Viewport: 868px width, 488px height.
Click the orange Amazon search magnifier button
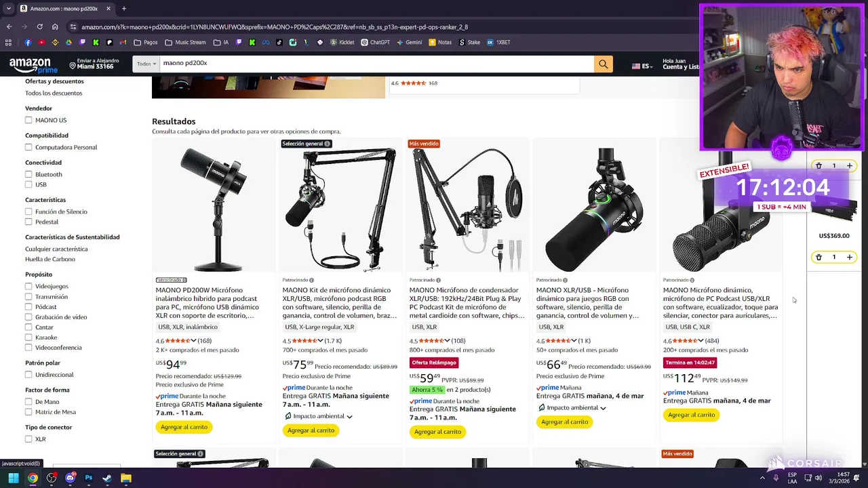coord(603,64)
